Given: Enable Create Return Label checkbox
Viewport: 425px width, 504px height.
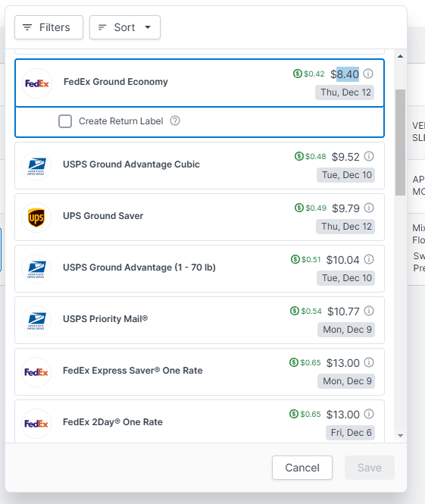Looking at the screenshot, I should coord(65,121).
